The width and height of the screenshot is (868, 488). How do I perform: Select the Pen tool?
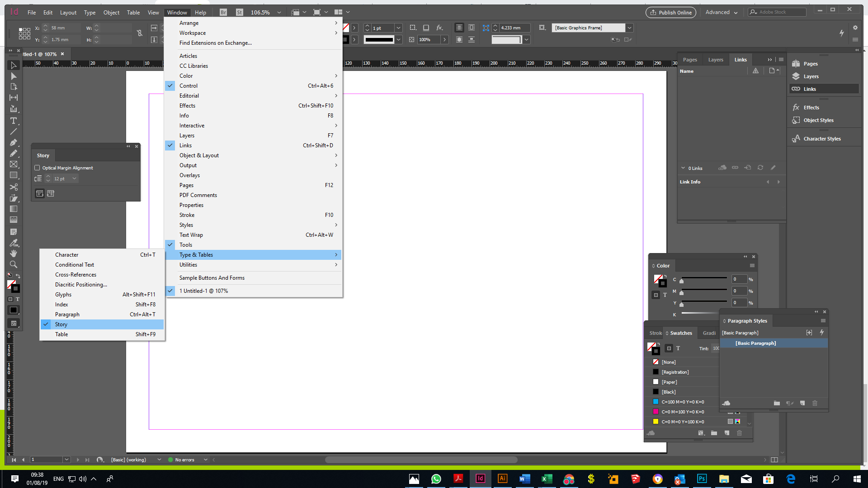tap(14, 142)
